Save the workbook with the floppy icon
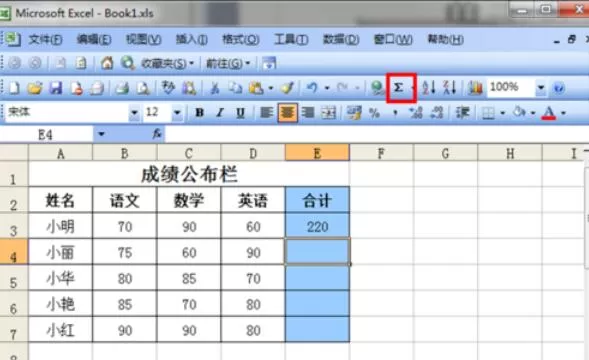This screenshot has height=360, width=589. click(56, 88)
